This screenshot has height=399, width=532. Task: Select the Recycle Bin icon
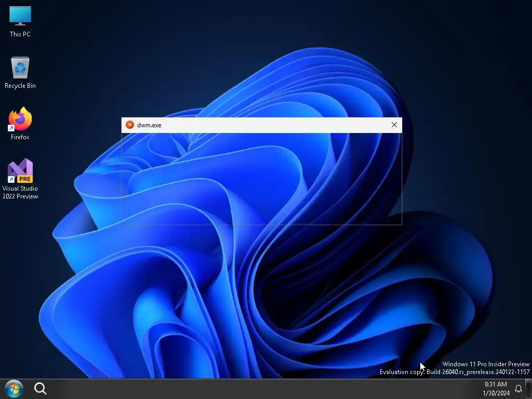[20, 73]
